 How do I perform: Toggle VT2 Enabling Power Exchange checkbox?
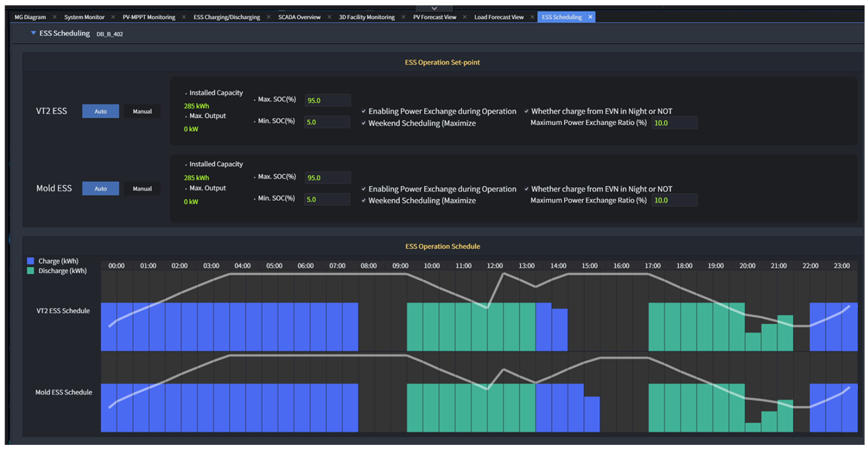[363, 111]
